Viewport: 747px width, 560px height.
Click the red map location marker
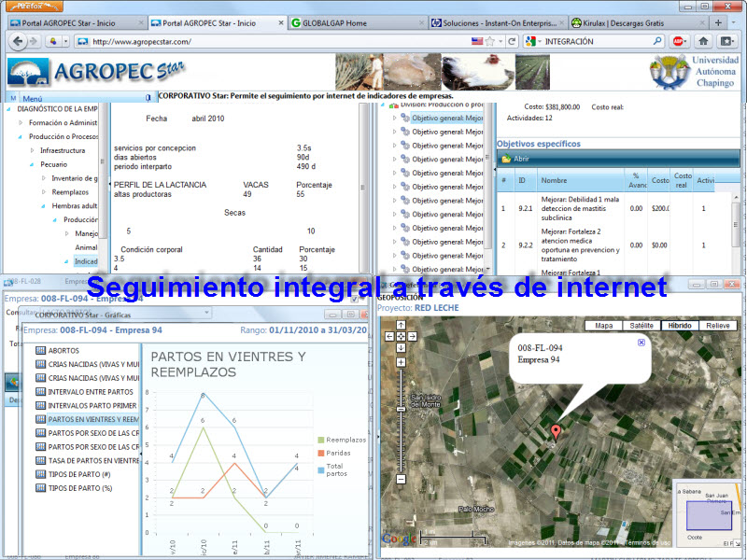556,431
